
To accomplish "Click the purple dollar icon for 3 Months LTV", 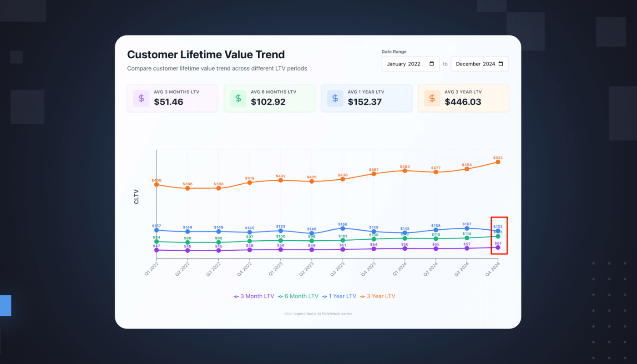I will [x=141, y=98].
